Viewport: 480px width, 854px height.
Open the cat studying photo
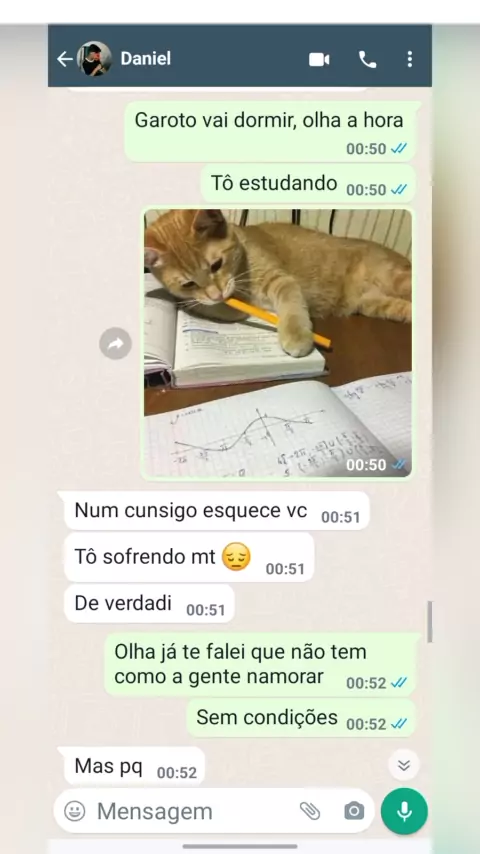pyautogui.click(x=278, y=343)
